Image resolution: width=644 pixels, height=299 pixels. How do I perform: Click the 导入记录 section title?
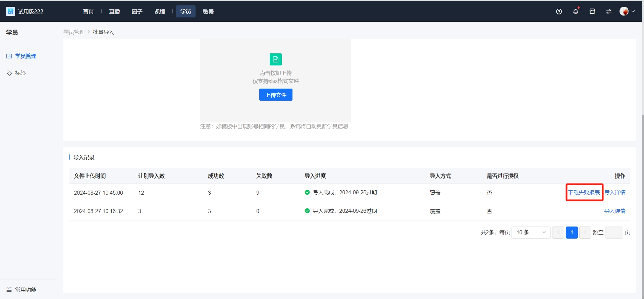click(84, 157)
